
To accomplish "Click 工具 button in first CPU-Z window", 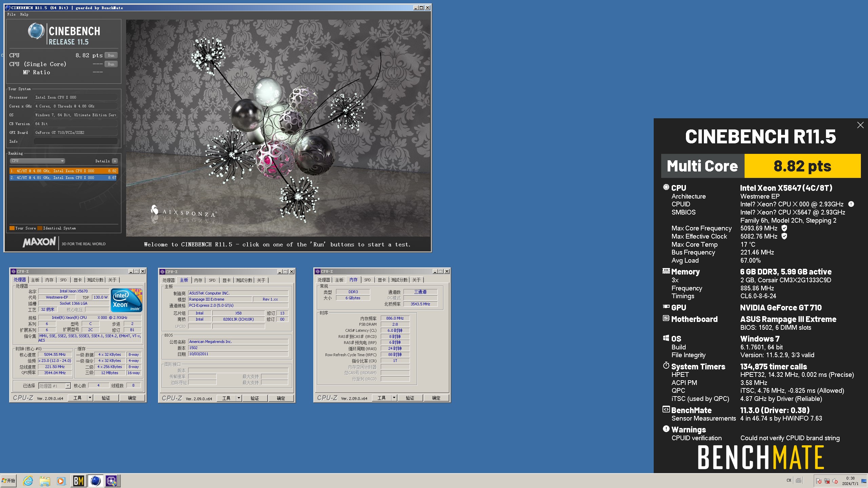I will coord(78,398).
